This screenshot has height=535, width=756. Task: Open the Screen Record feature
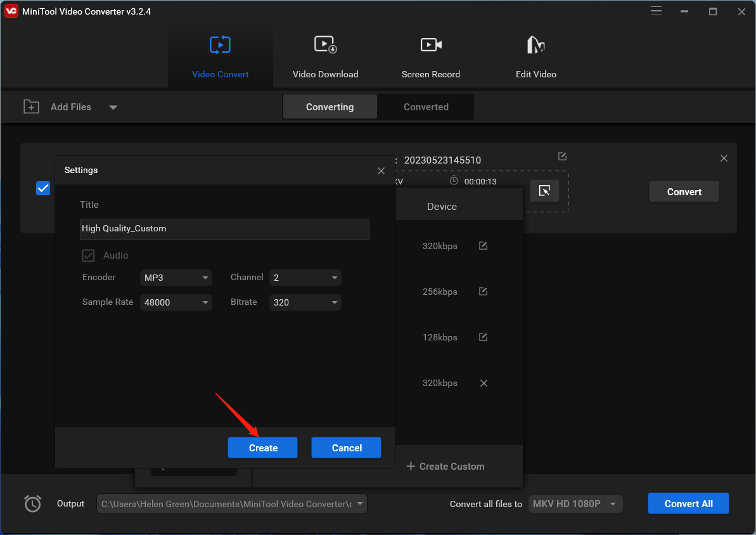click(430, 54)
